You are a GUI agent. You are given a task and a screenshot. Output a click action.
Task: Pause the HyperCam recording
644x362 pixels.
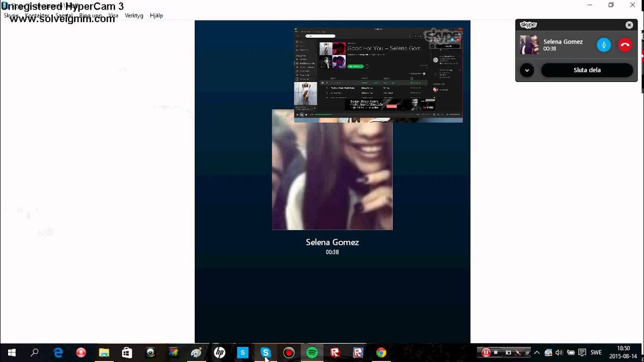[x=486, y=352]
